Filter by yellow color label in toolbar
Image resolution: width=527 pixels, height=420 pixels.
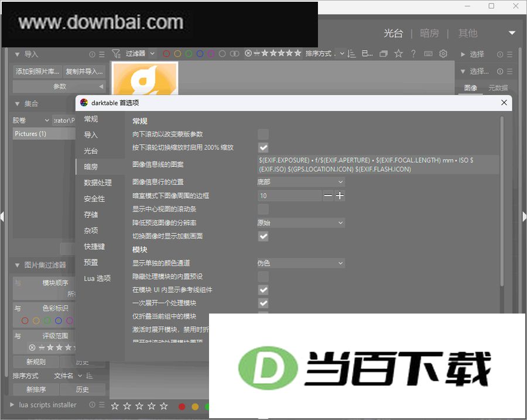[x=177, y=54]
